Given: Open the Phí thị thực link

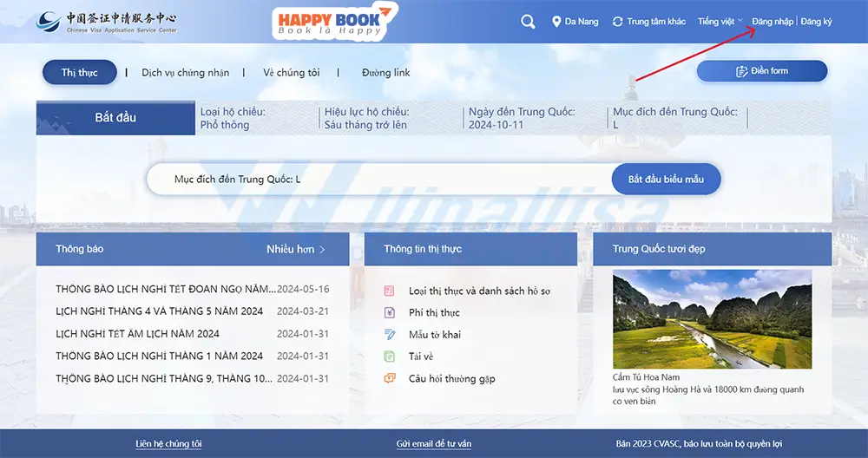Looking at the screenshot, I should coord(434,312).
